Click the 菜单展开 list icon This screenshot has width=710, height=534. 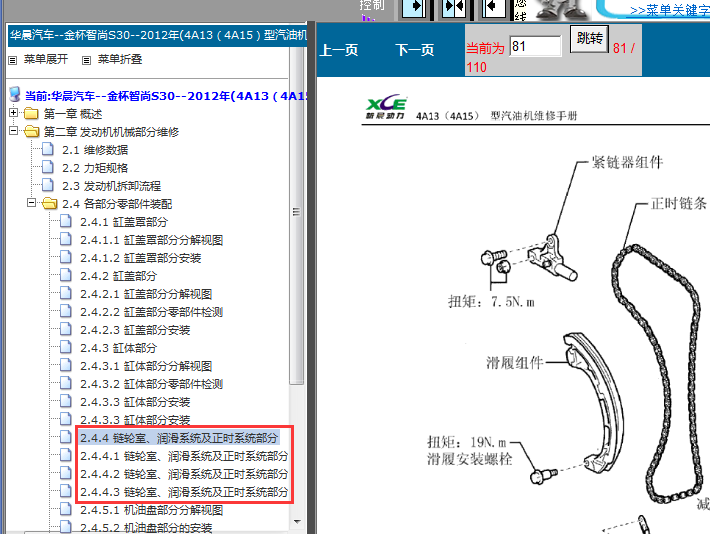(x=13, y=60)
